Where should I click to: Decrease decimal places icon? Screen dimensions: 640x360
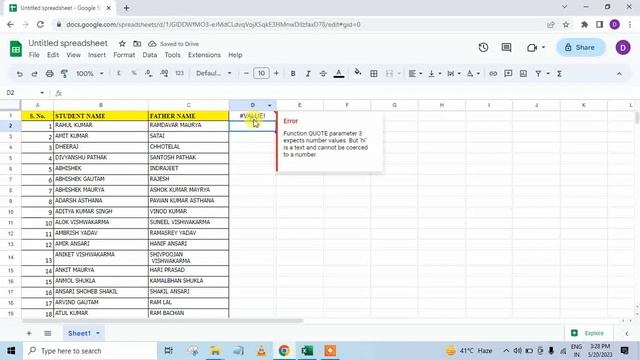point(149,73)
